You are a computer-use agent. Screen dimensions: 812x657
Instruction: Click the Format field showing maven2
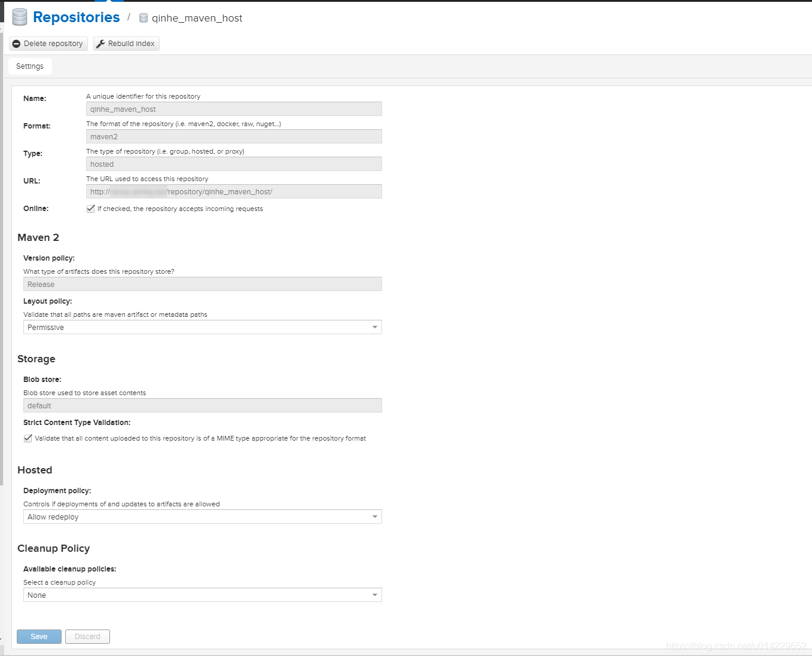pos(234,136)
